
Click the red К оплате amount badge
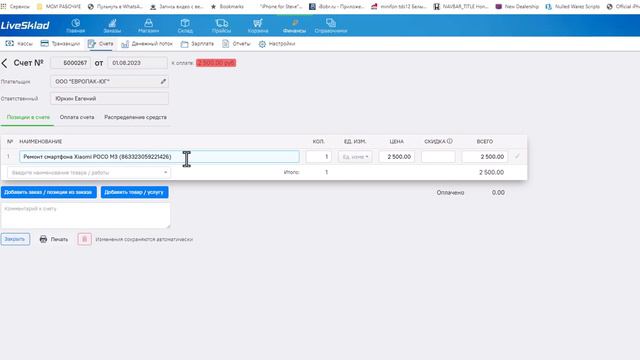(x=216, y=63)
